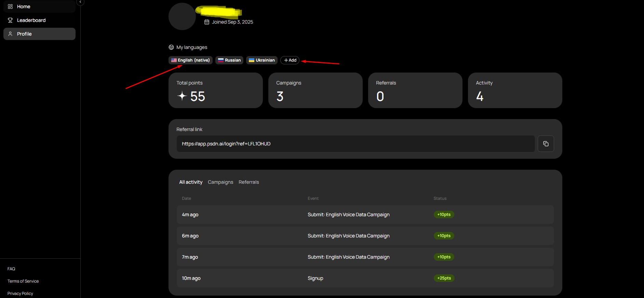Select the All activity tab
This screenshot has width=644, height=298.
[x=191, y=182]
